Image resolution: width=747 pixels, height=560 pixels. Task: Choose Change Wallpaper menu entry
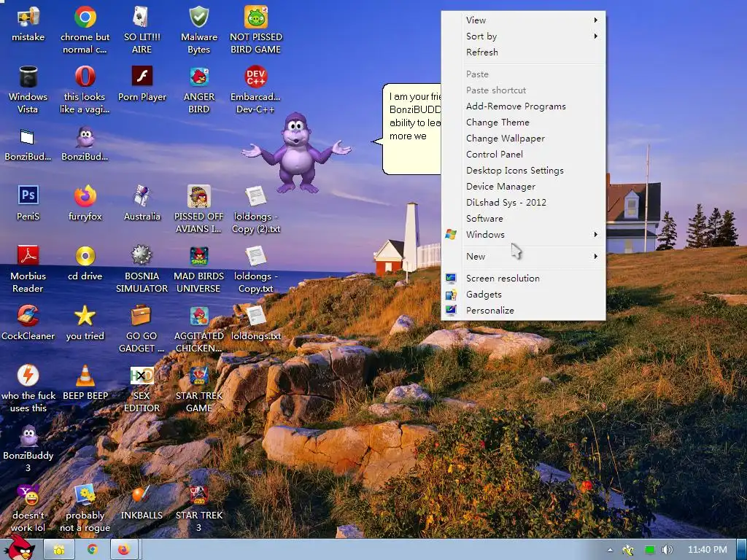coord(524,138)
